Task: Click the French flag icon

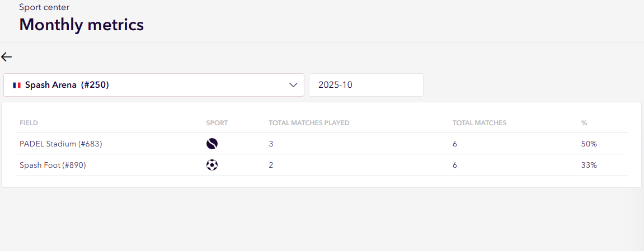Action: point(17,85)
